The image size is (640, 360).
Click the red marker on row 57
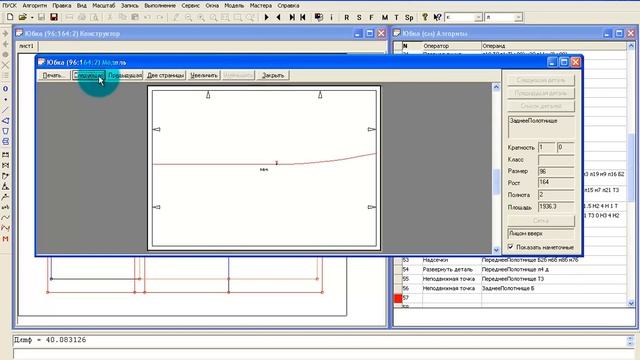point(398,298)
